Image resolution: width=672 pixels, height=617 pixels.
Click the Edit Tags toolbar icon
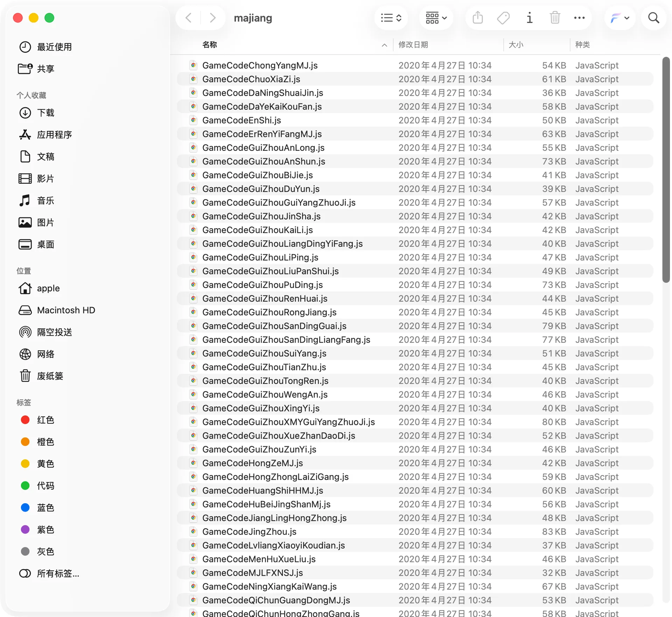pos(503,18)
